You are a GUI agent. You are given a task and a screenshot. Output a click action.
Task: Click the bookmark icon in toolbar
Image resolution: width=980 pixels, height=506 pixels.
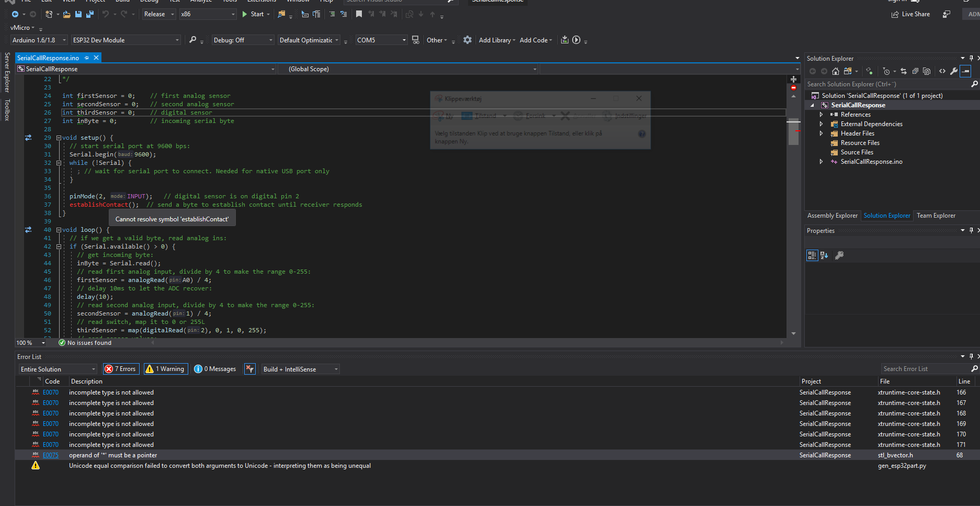coord(359,14)
